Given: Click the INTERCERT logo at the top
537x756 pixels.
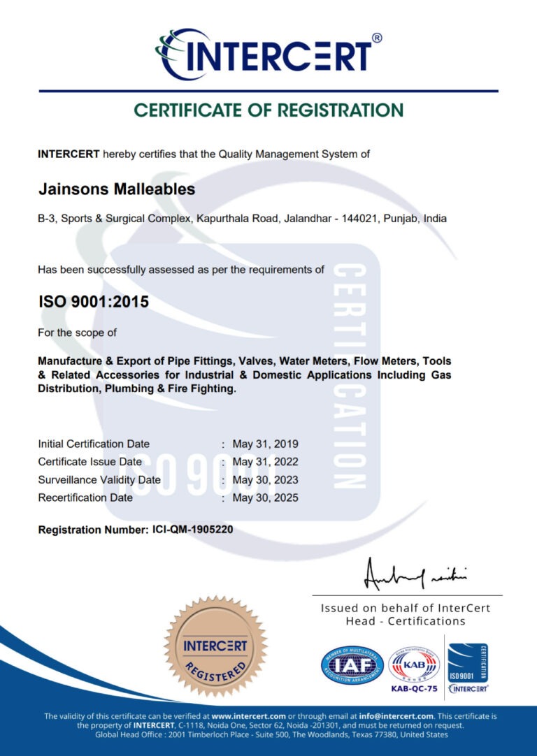Looking at the screenshot, I should [x=268, y=54].
